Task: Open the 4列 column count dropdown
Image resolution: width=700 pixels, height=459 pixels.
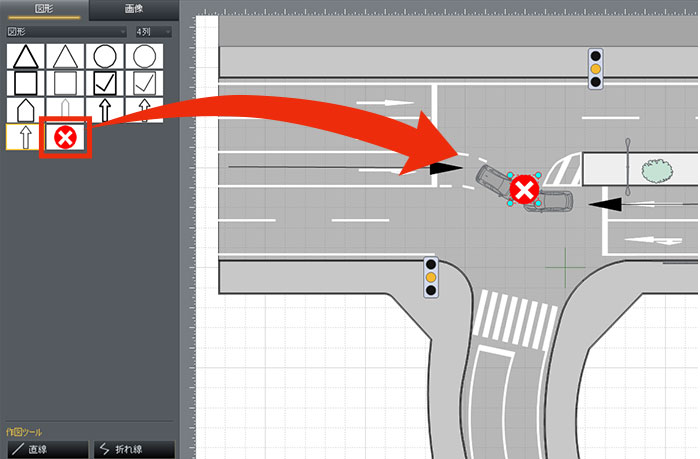Action: pos(153,32)
